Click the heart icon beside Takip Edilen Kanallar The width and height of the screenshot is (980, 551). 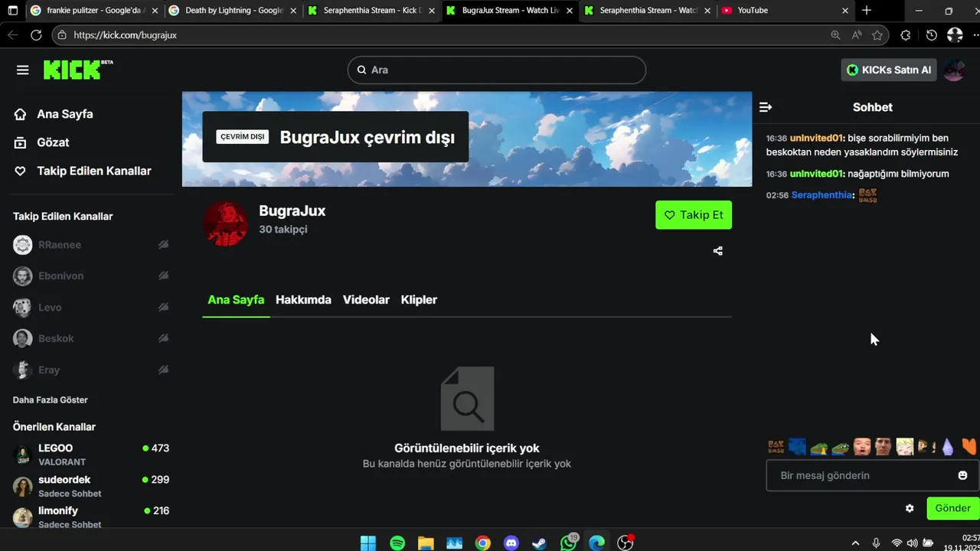click(x=21, y=171)
